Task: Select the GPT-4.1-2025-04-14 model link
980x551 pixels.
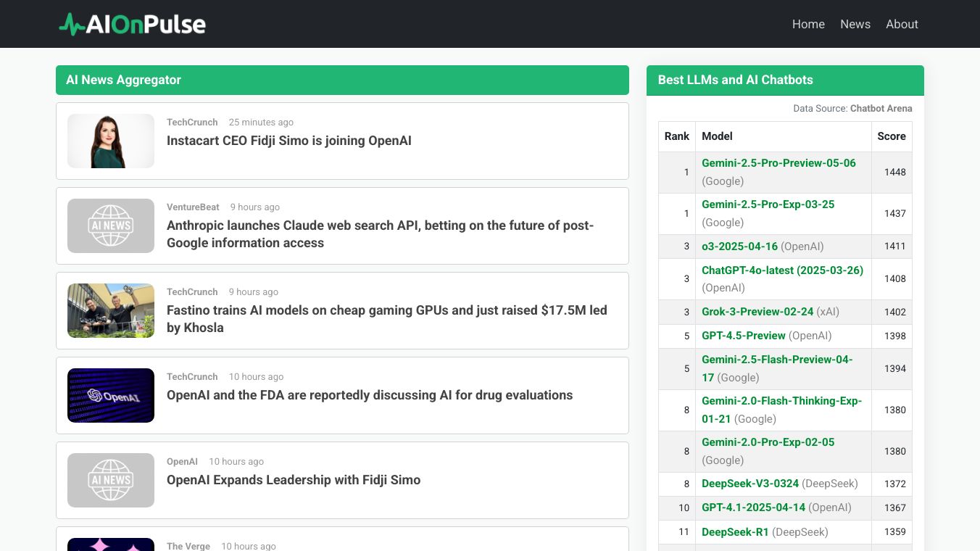Action: (753, 507)
